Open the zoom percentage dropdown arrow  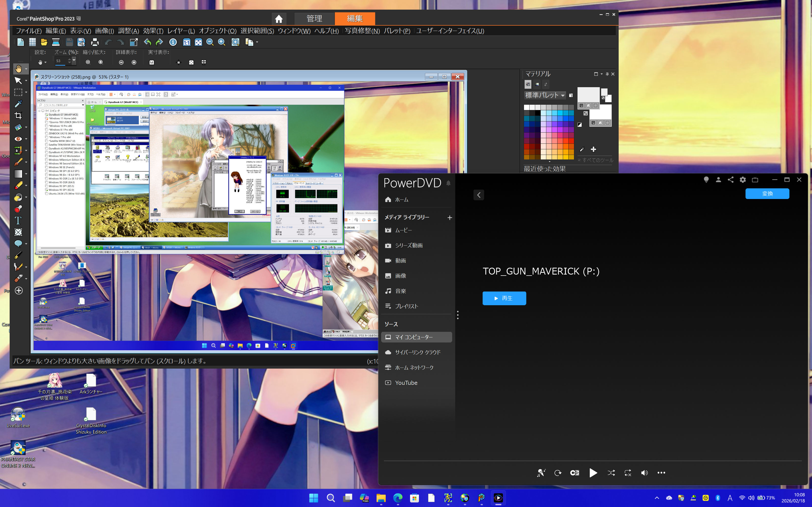74,60
